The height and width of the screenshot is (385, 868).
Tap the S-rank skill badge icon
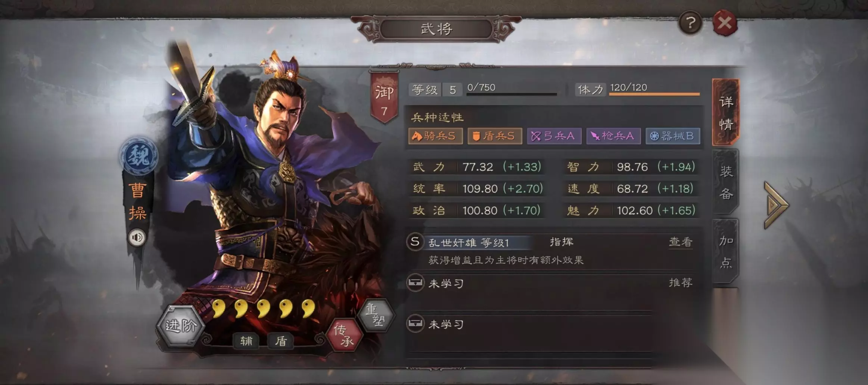pyautogui.click(x=415, y=242)
